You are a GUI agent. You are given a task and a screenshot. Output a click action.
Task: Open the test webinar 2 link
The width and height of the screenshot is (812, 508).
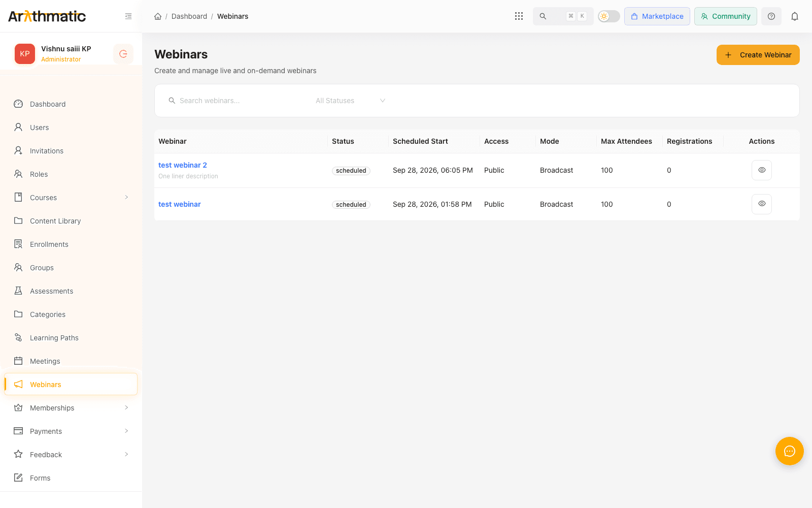coord(183,165)
